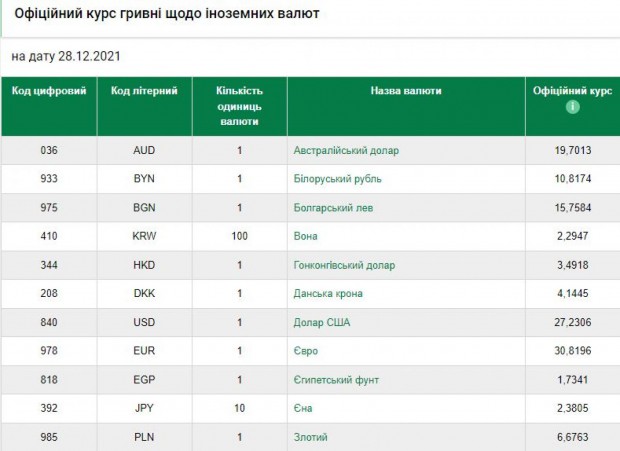The image size is (620, 451).
Task: Click the Болгарський лев currency link
Action: coord(336,208)
